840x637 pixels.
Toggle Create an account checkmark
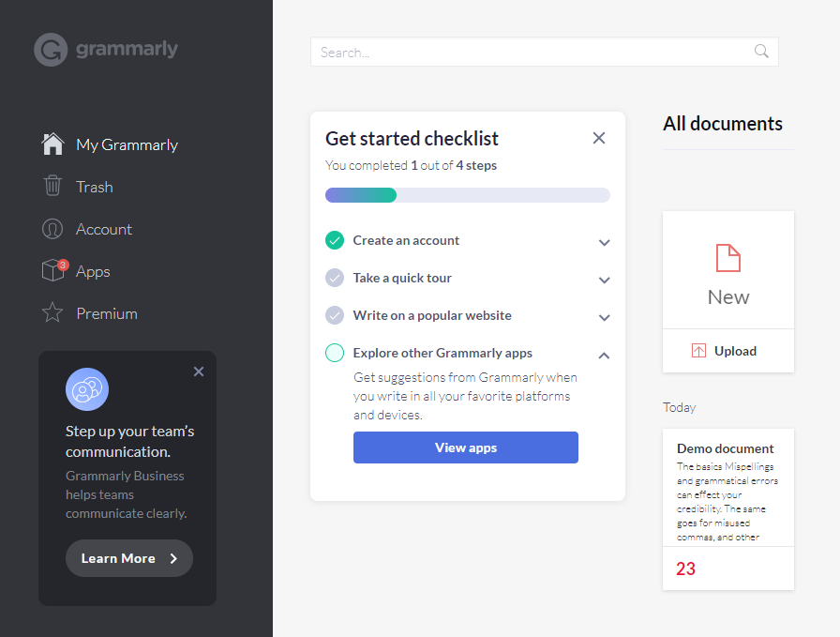click(335, 240)
